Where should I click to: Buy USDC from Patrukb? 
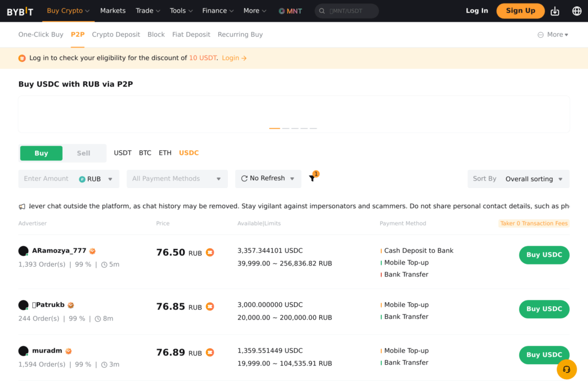point(544,309)
